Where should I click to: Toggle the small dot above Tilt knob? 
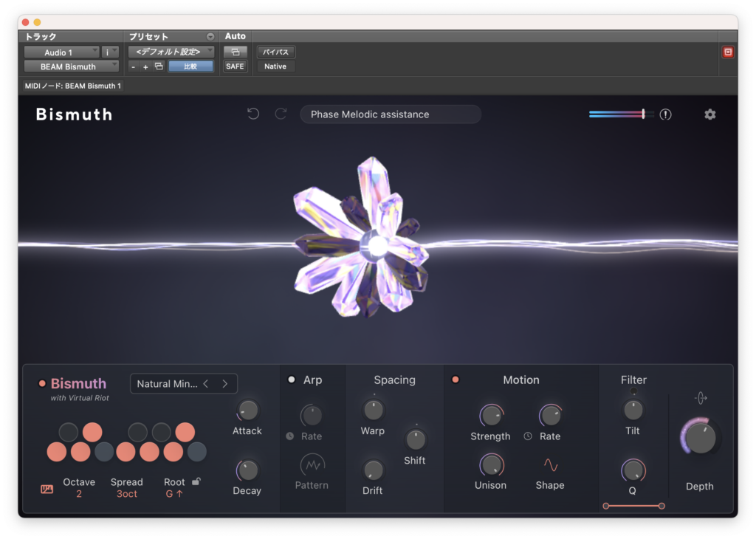(633, 391)
